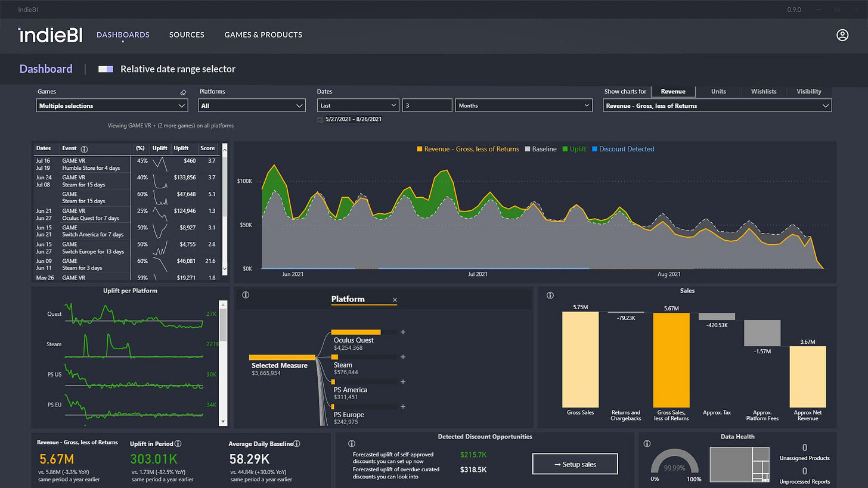Viewport: 868px width, 488px height.
Task: Click the info icon beside Event column
Action: click(x=84, y=149)
